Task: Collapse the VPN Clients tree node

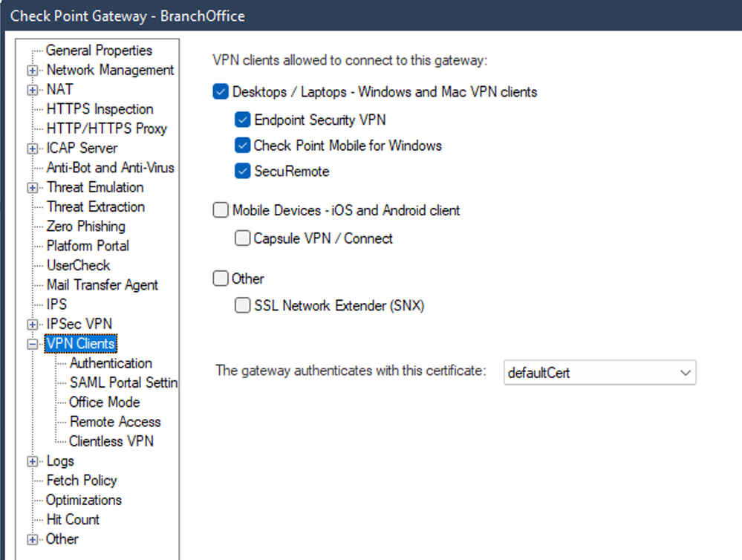Action: (x=32, y=345)
